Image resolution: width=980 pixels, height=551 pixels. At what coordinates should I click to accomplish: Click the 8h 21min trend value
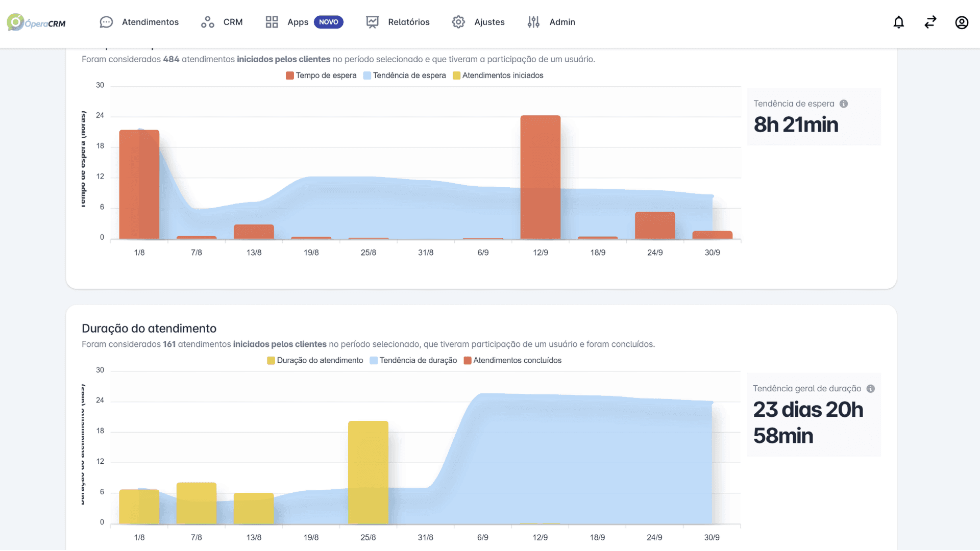(x=796, y=125)
